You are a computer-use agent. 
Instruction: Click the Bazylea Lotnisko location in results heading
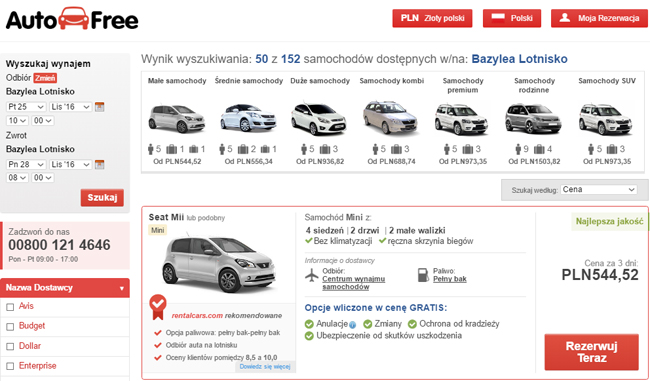[519, 59]
